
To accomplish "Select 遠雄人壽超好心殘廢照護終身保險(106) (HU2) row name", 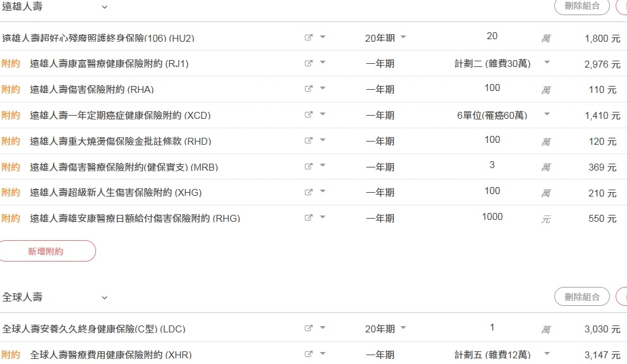I will click(98, 38).
